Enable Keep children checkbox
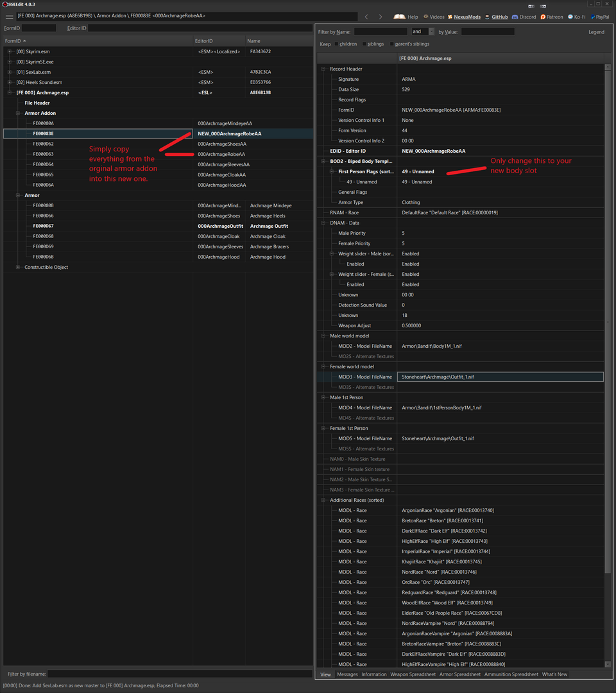This screenshot has width=616, height=693. tap(336, 44)
